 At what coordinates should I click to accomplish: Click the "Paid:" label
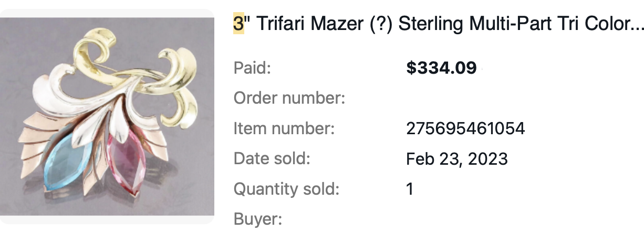pyautogui.click(x=252, y=67)
